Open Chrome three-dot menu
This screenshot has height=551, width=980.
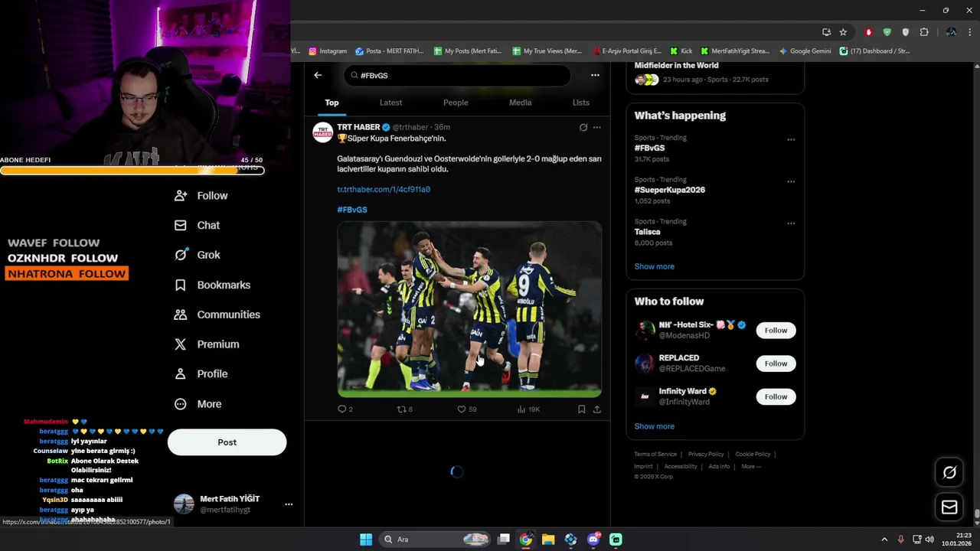click(x=970, y=32)
